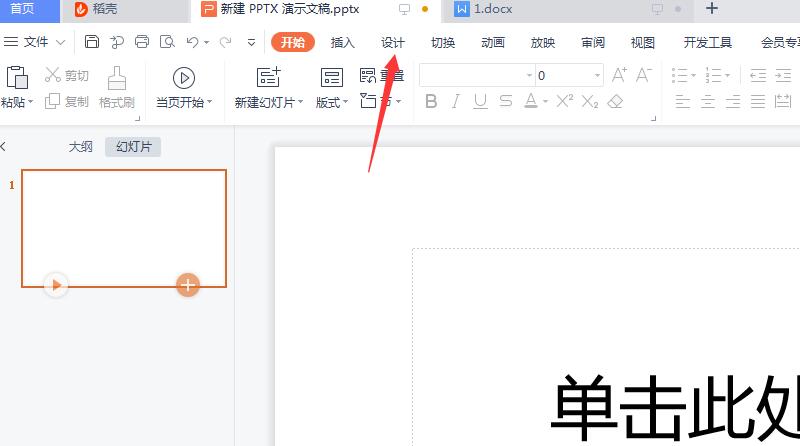Switch to Slides (幻灯片) pane view
The image size is (800, 446).
133,147
